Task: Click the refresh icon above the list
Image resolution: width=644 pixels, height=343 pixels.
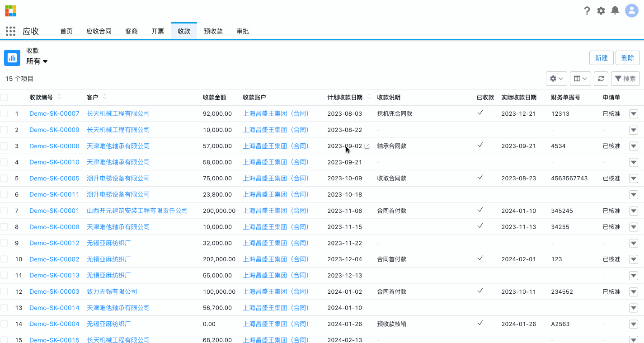Action: pyautogui.click(x=601, y=78)
